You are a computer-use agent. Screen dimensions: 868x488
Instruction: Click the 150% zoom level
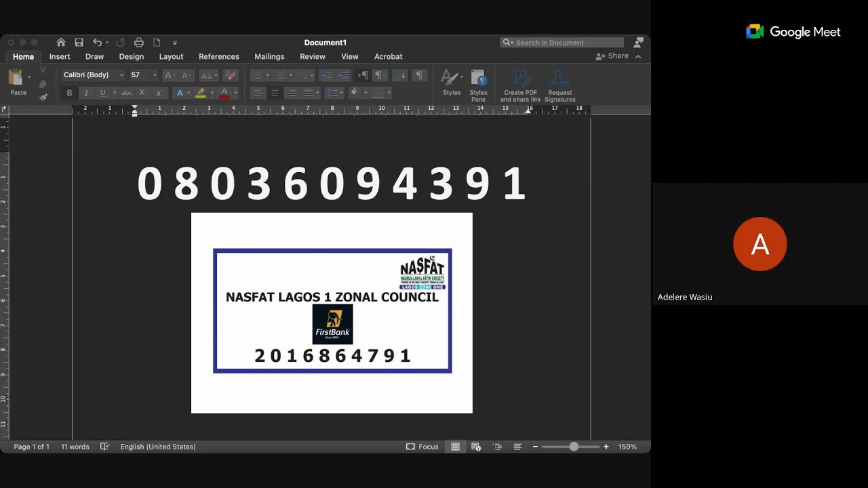pyautogui.click(x=627, y=447)
